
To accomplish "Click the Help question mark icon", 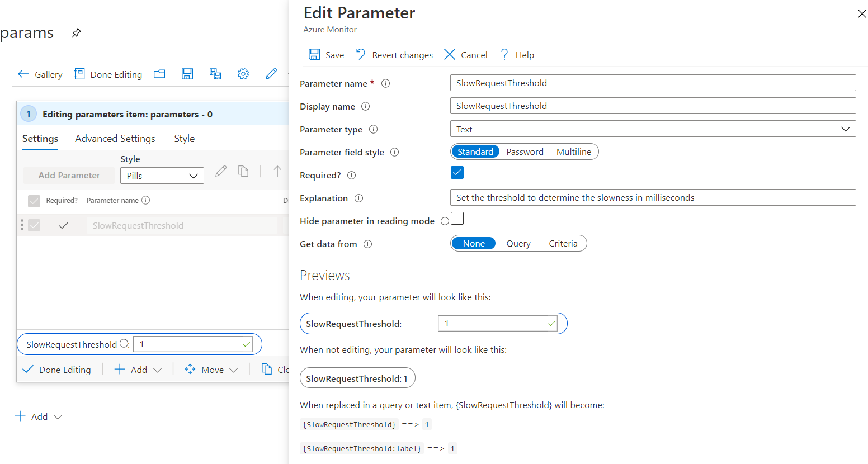I will point(504,54).
